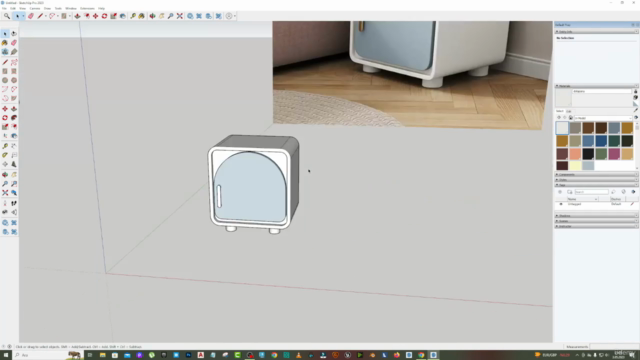Switch to Edit tab in Materials panel
The height and width of the screenshot is (360, 640).
(x=569, y=111)
